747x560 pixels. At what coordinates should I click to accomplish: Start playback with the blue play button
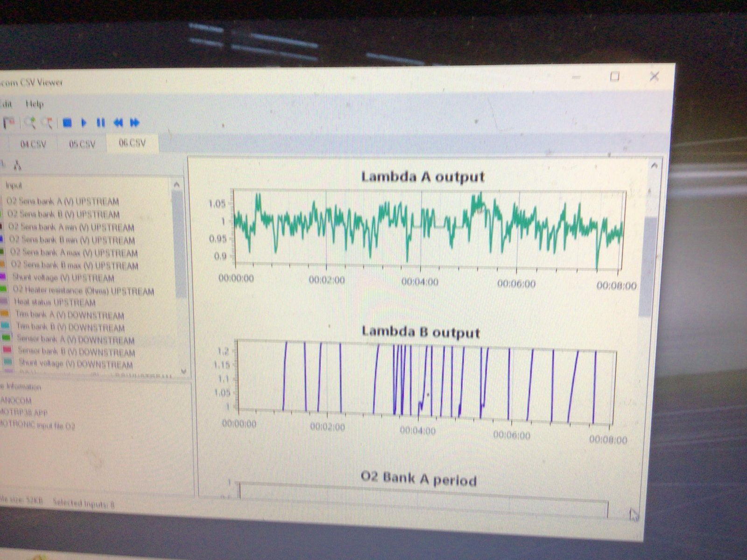(84, 123)
